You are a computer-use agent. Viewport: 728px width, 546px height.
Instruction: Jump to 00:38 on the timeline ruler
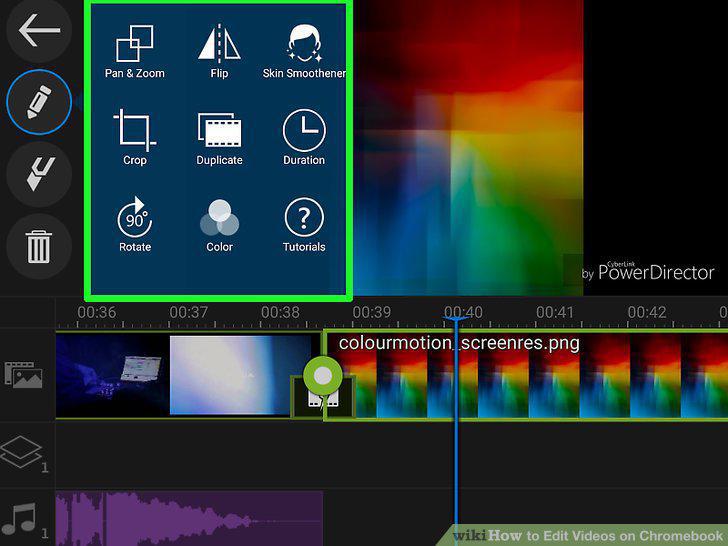pyautogui.click(x=280, y=312)
